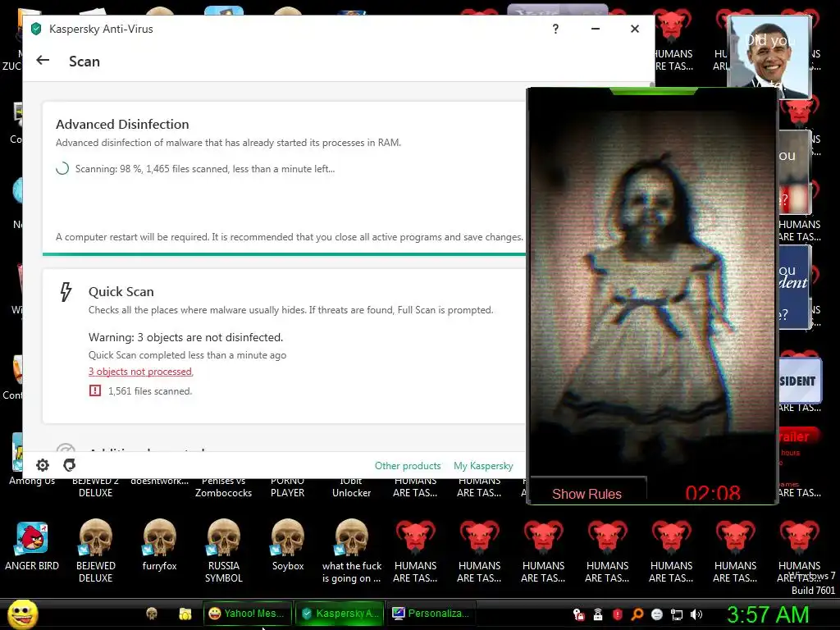Open the My Kaspersky link
The height and width of the screenshot is (630, 840).
coord(483,466)
